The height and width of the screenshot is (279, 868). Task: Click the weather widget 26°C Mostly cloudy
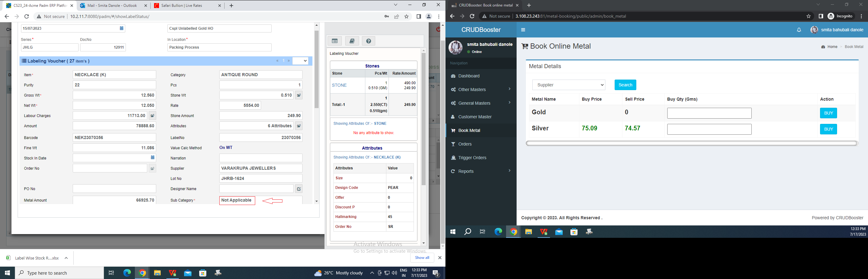click(338, 273)
